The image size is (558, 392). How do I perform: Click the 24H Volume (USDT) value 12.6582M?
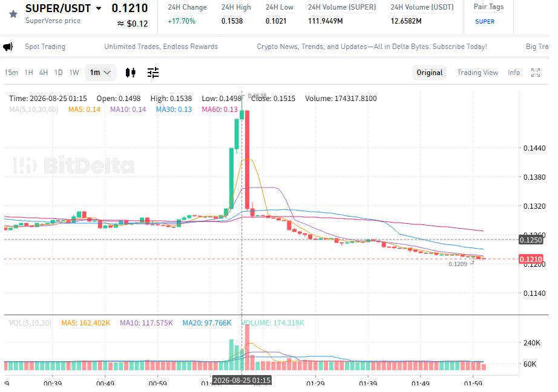point(406,21)
